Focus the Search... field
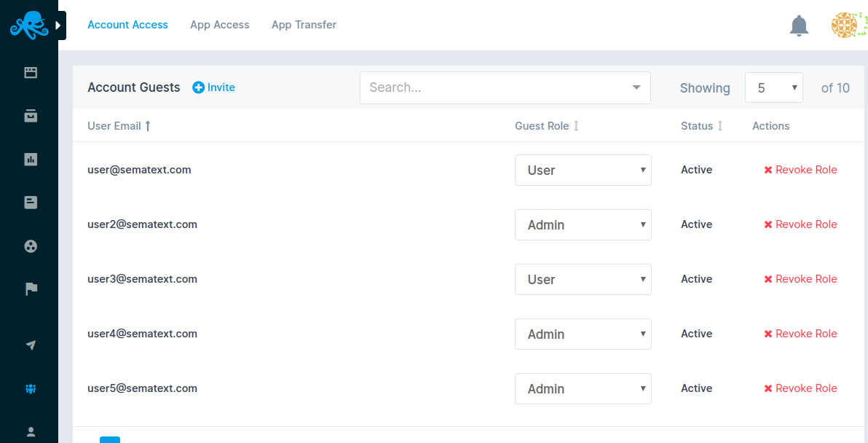The height and width of the screenshot is (443, 868). pos(505,87)
